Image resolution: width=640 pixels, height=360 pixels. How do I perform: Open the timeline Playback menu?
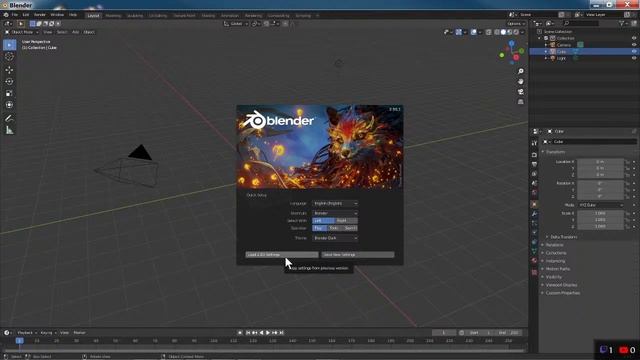pos(27,333)
